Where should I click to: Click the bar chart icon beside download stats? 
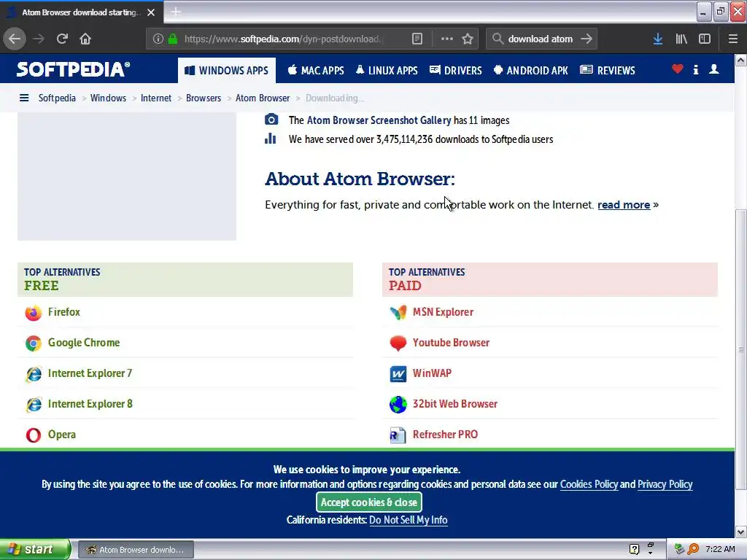(270, 139)
